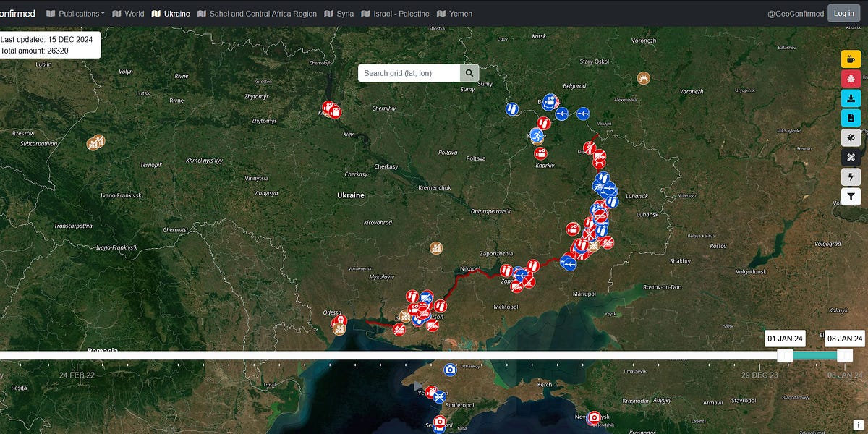Screen dimensions: 868x434
Task: Click the lightning bolt sidebar icon
Action: [851, 176]
